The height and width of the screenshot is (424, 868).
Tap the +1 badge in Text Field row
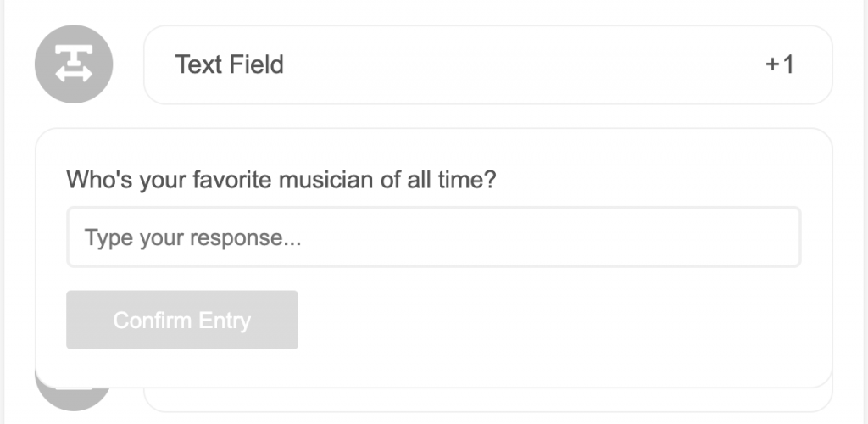pyautogui.click(x=780, y=64)
